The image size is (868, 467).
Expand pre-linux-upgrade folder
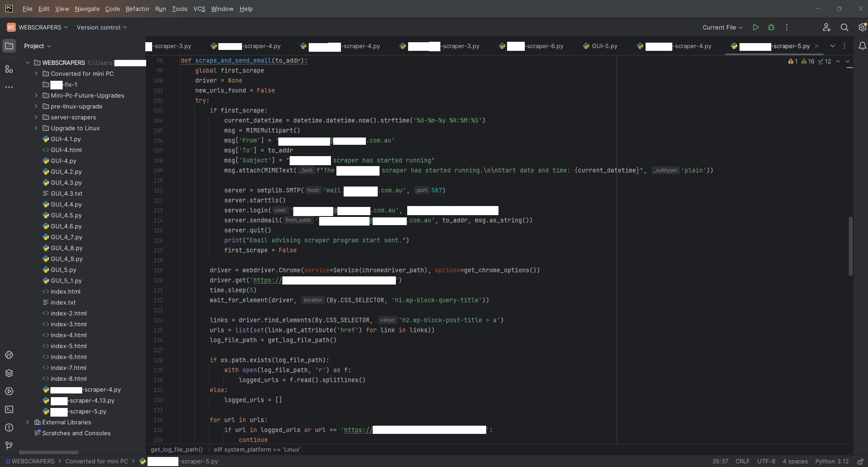[x=36, y=106]
